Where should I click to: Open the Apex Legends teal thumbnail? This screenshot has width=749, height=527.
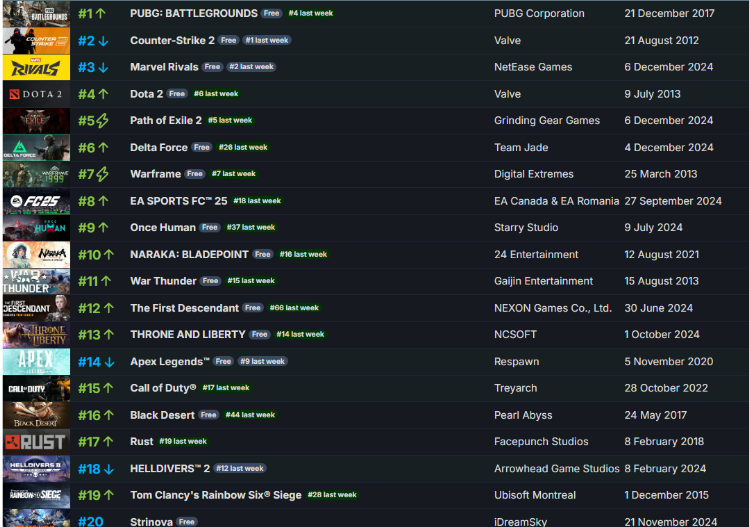(36, 362)
